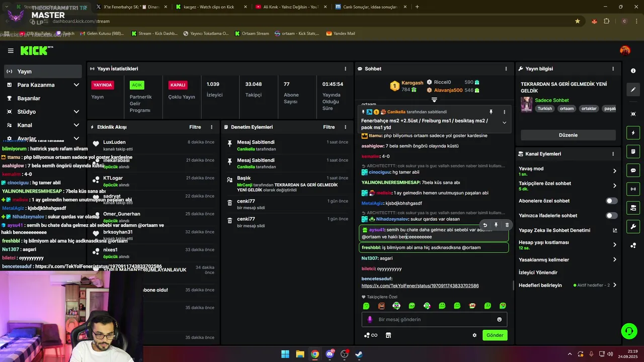Click the info icon at top of right sidebar
The height and width of the screenshot is (362, 644).
(x=633, y=71)
